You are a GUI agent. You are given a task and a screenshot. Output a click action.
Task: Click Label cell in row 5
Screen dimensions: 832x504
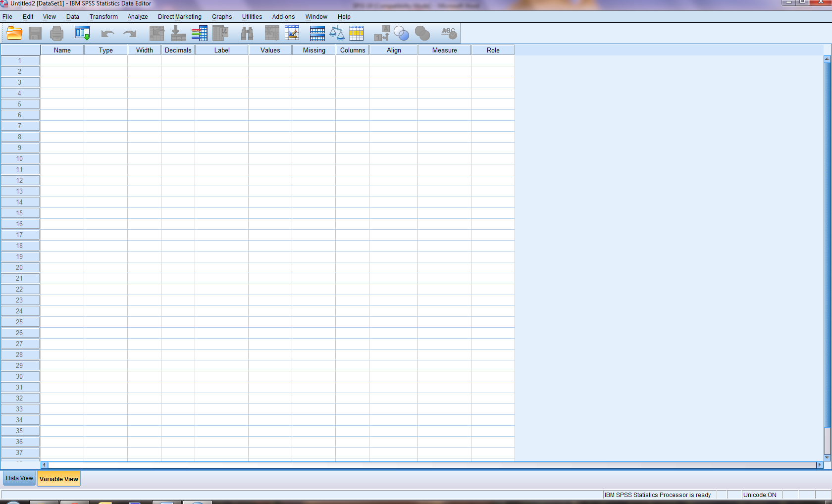tap(222, 104)
